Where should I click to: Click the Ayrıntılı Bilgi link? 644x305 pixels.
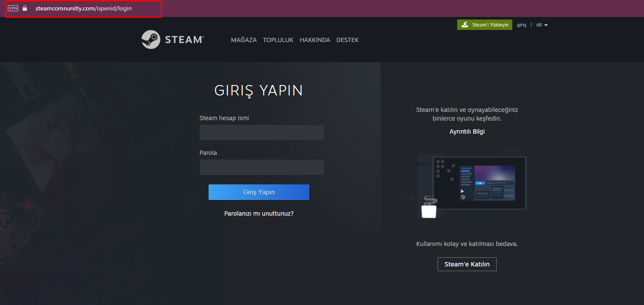pyautogui.click(x=467, y=131)
